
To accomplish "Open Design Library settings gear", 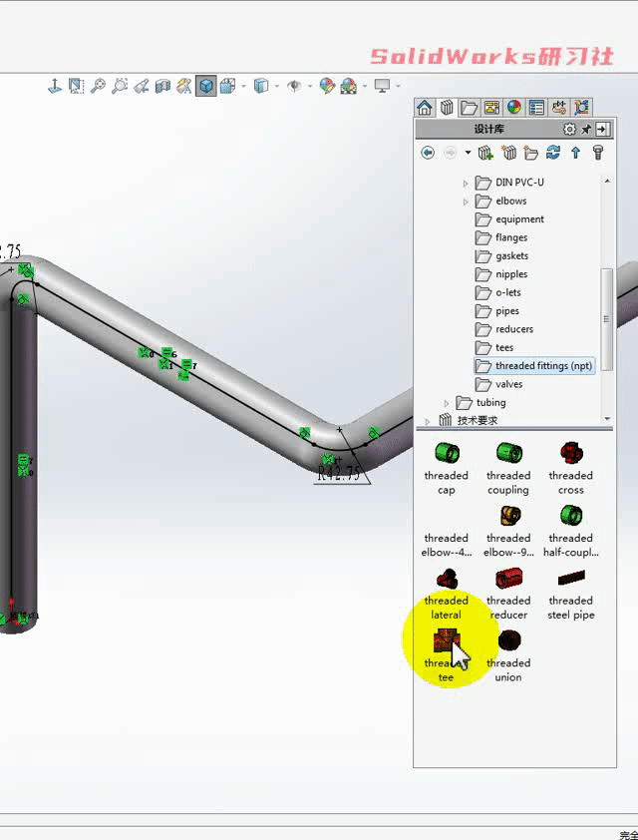I will coord(569,129).
